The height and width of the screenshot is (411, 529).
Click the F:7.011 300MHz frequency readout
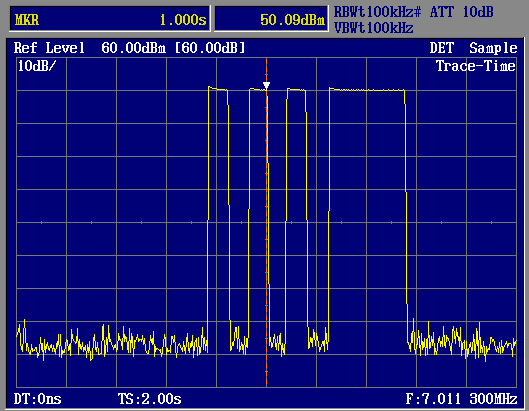click(x=461, y=399)
